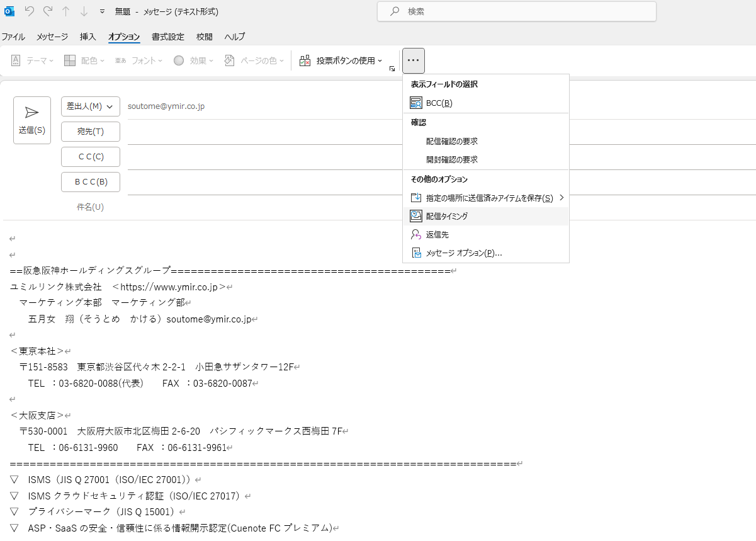Viewport: 756px width, 541px height.
Task: Click https://www.ymir.co.jp in signature
Action: click(169, 287)
